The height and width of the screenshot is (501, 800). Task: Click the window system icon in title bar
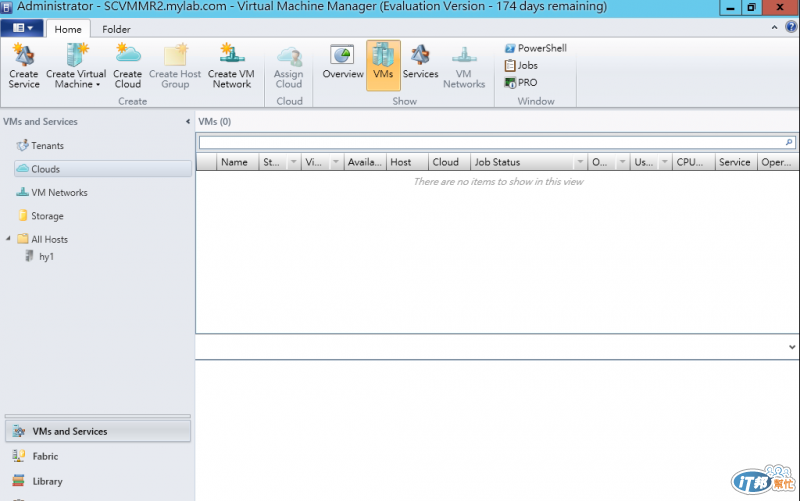click(x=7, y=7)
